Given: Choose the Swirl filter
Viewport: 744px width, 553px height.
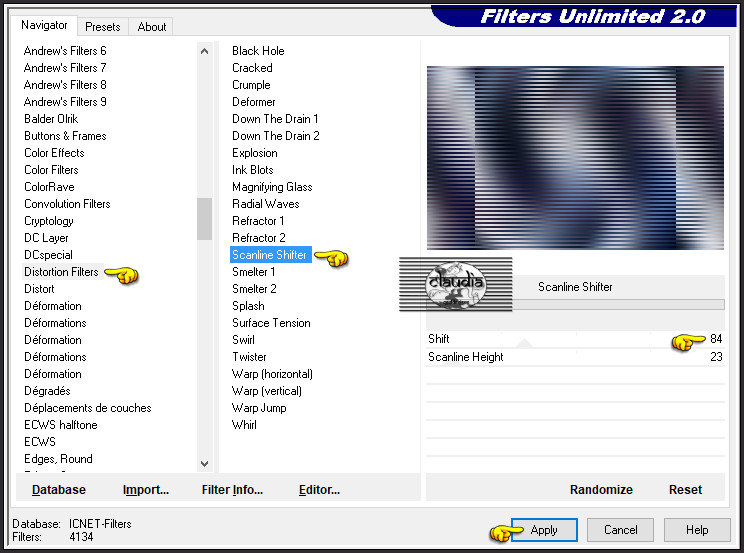Looking at the screenshot, I should pos(243,340).
